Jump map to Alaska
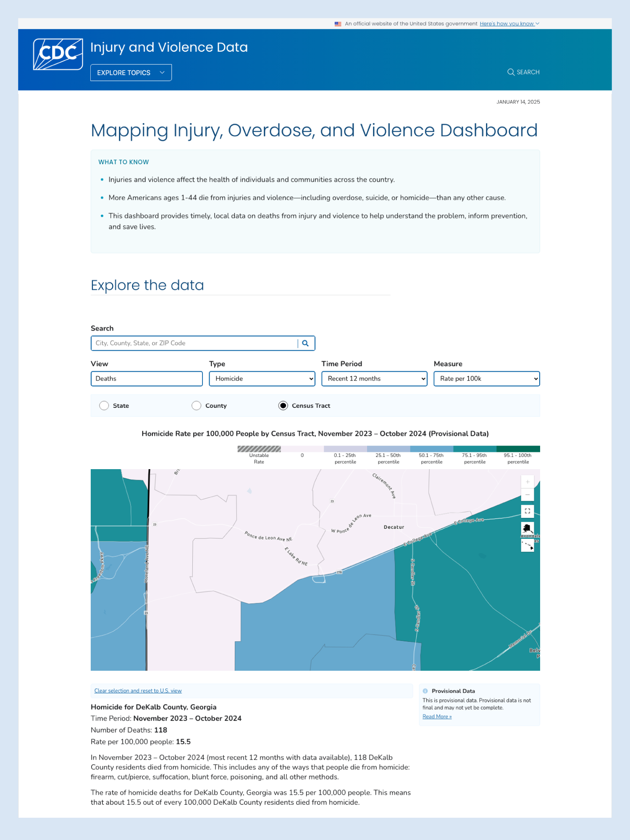This screenshot has height=840, width=630. click(x=528, y=528)
